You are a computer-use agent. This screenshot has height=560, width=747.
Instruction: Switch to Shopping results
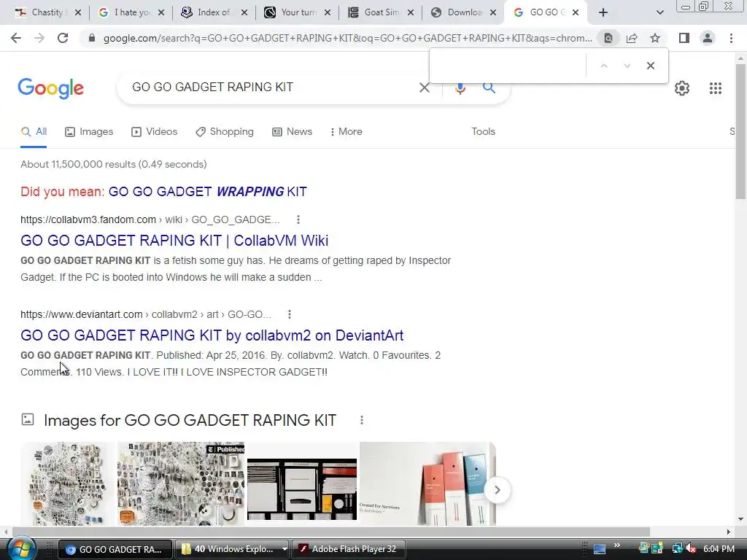click(x=225, y=132)
